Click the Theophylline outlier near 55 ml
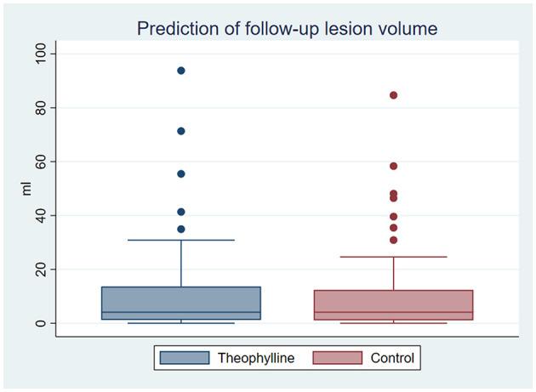This screenshot has width=536, height=392. (181, 173)
